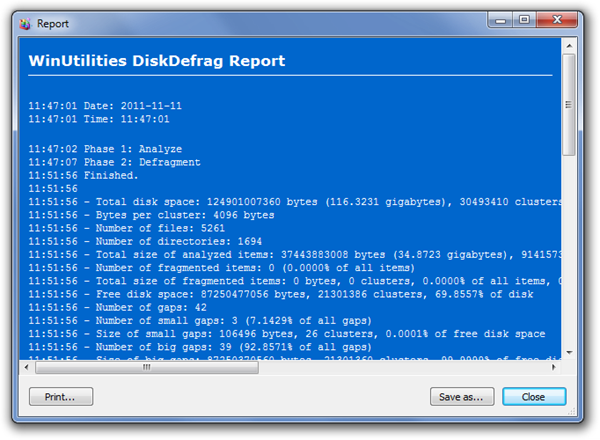Maximize the Report window
The image size is (600, 440).
point(524,20)
